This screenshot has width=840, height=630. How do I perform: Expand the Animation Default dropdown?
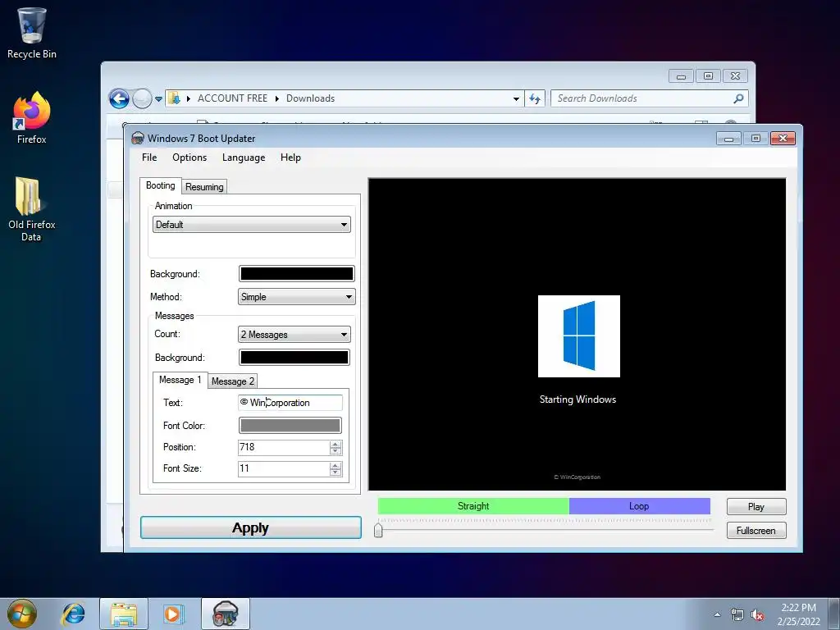coord(345,225)
